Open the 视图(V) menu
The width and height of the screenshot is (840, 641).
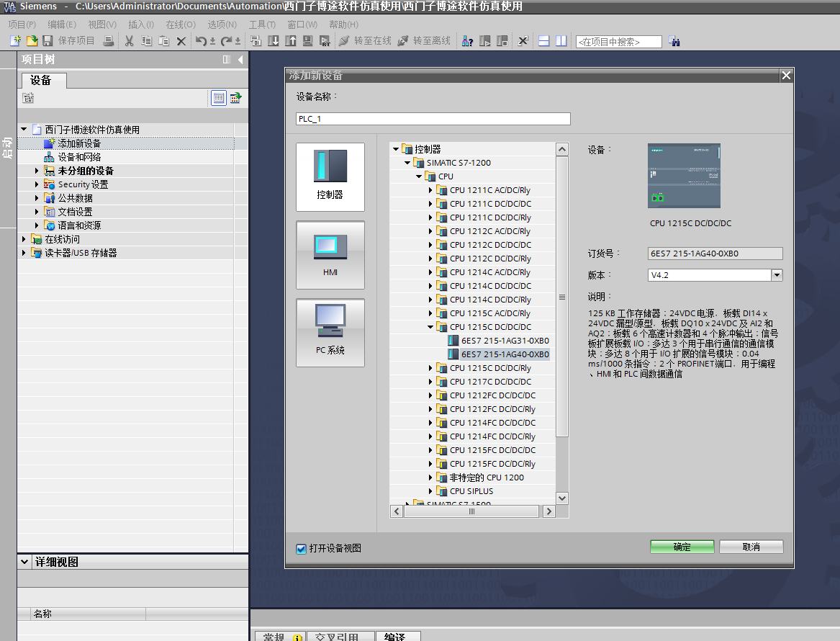pyautogui.click(x=102, y=24)
